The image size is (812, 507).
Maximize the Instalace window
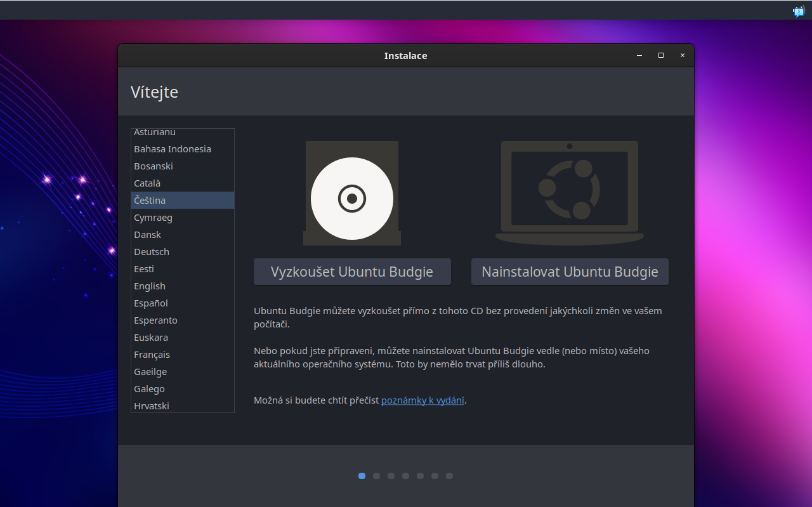[661, 55]
